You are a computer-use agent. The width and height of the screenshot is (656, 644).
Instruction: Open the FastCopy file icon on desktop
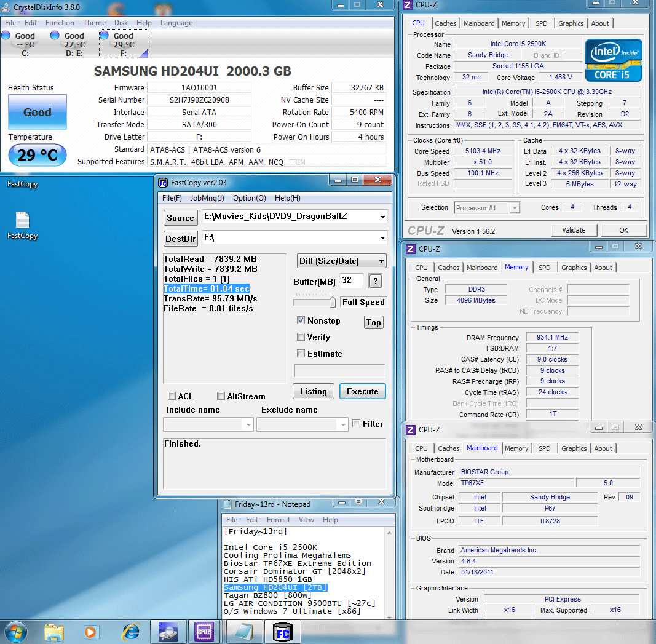(22, 220)
